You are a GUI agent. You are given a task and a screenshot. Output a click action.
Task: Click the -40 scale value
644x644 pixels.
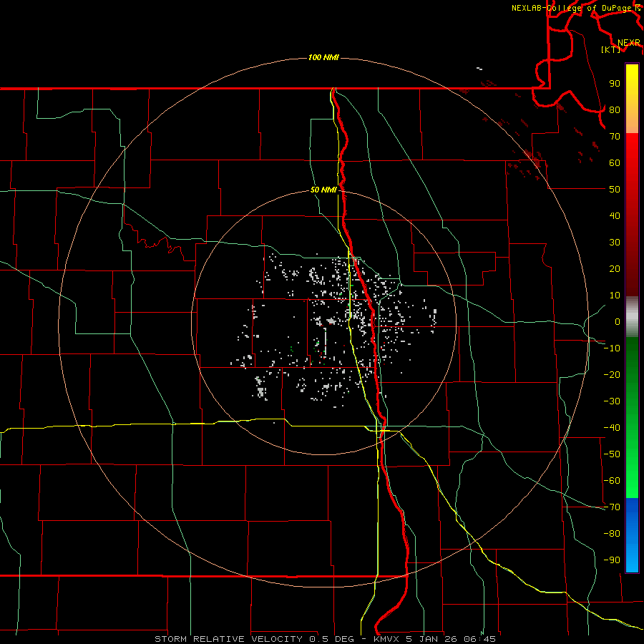pos(612,428)
